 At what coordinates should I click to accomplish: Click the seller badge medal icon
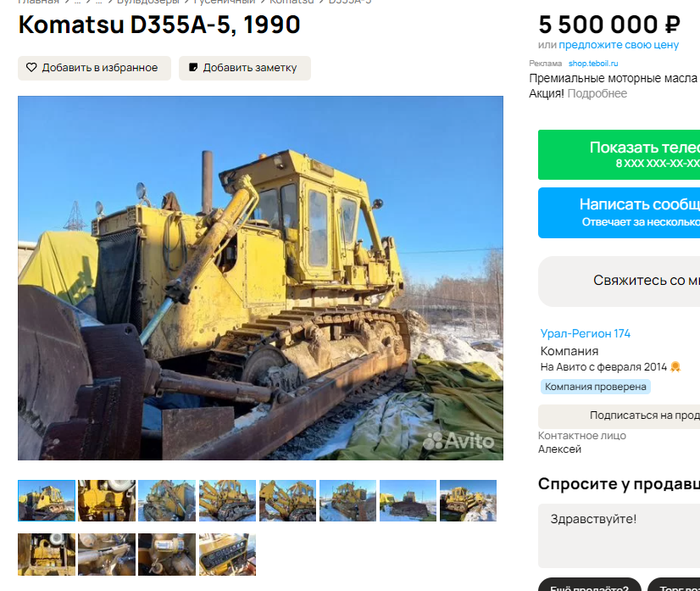(x=675, y=367)
